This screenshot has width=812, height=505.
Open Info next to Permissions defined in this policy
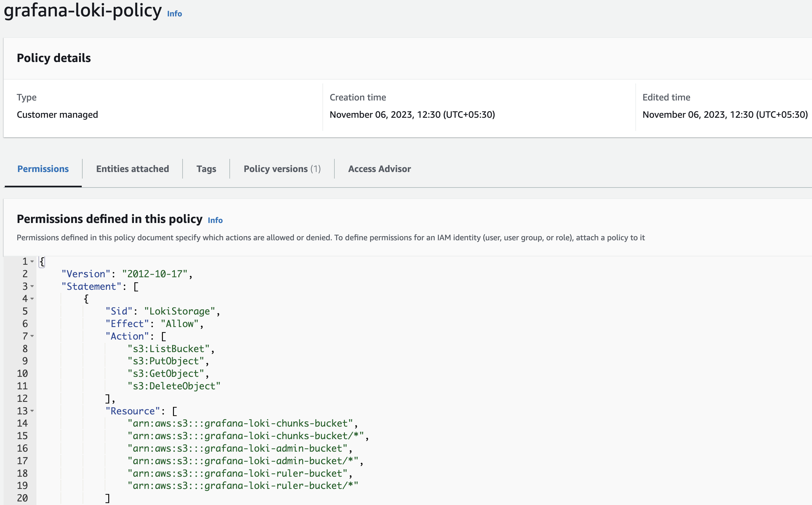point(215,220)
